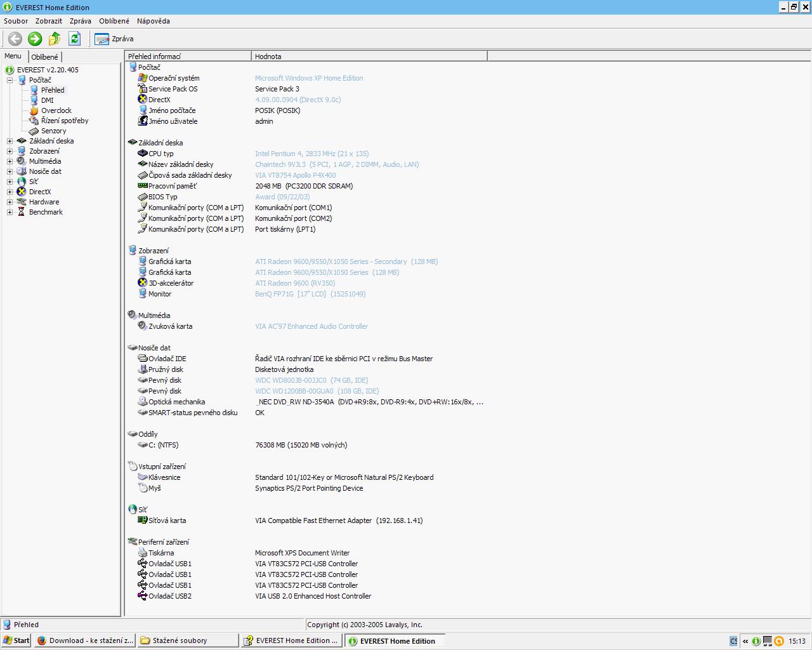Click the Refresh toolbar icon

(74, 39)
